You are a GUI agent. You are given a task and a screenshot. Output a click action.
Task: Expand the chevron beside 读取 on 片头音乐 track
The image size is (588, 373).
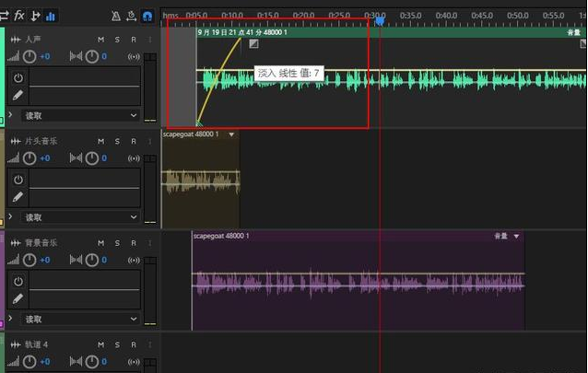click(10, 217)
